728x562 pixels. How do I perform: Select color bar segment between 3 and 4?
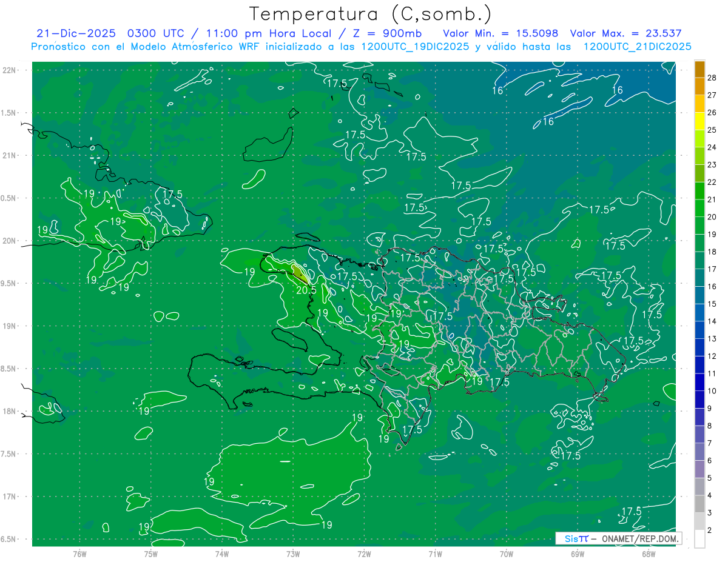[x=699, y=504]
